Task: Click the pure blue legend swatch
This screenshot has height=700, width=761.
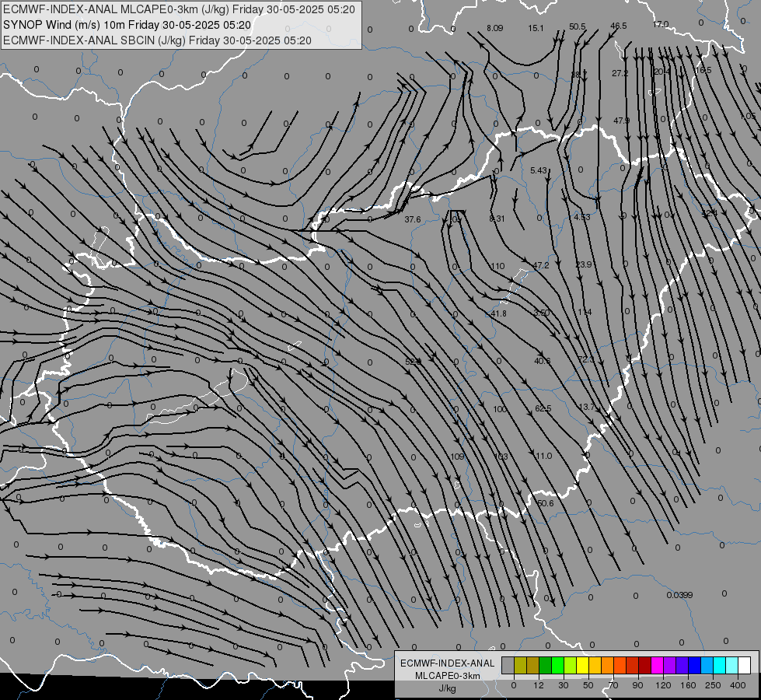Action: (695, 666)
